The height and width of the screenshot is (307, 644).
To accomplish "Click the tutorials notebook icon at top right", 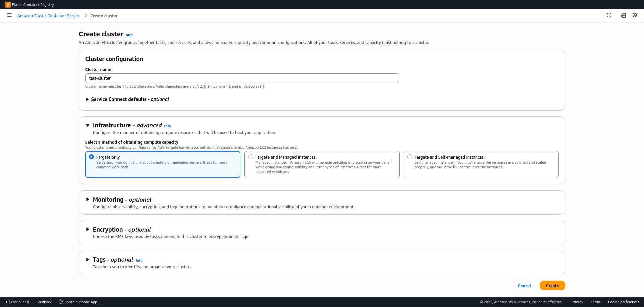I will coord(623,15).
